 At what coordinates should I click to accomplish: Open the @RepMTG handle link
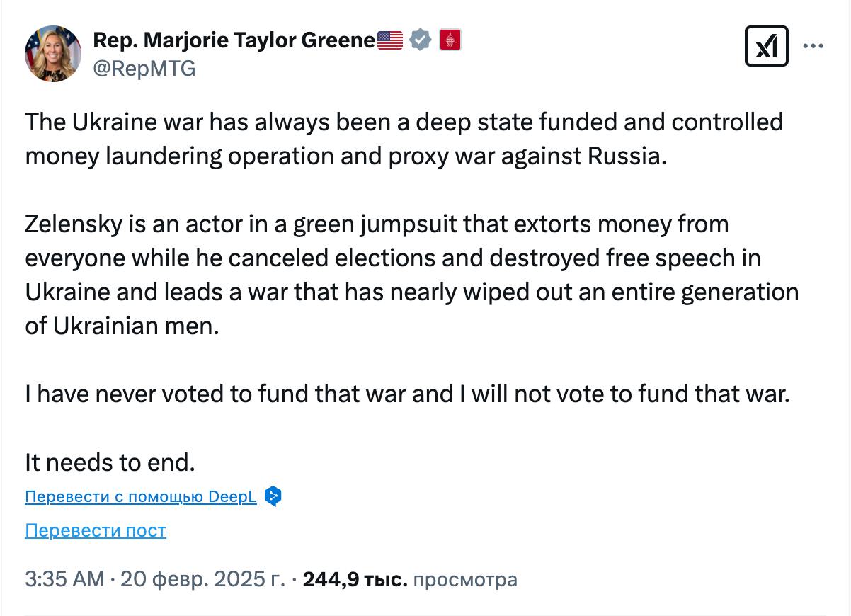[144, 68]
